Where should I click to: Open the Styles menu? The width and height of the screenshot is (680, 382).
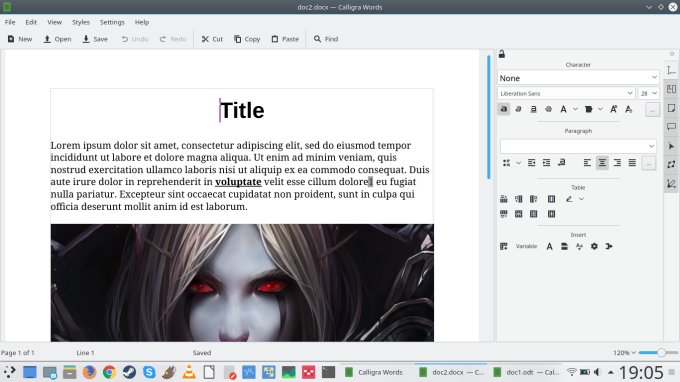(81, 22)
